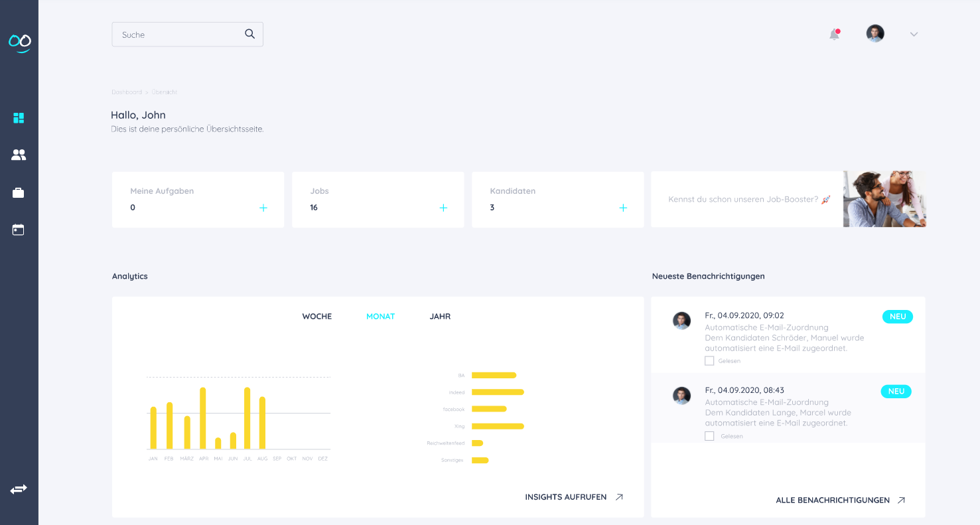
Task: Add a new candidate via Kandidaten plus
Action: (x=622, y=207)
